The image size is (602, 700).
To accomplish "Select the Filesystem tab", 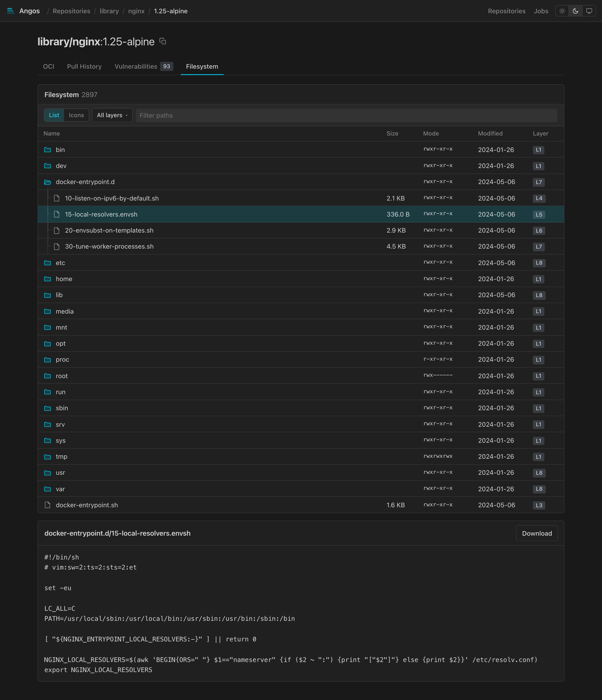I will coord(202,67).
